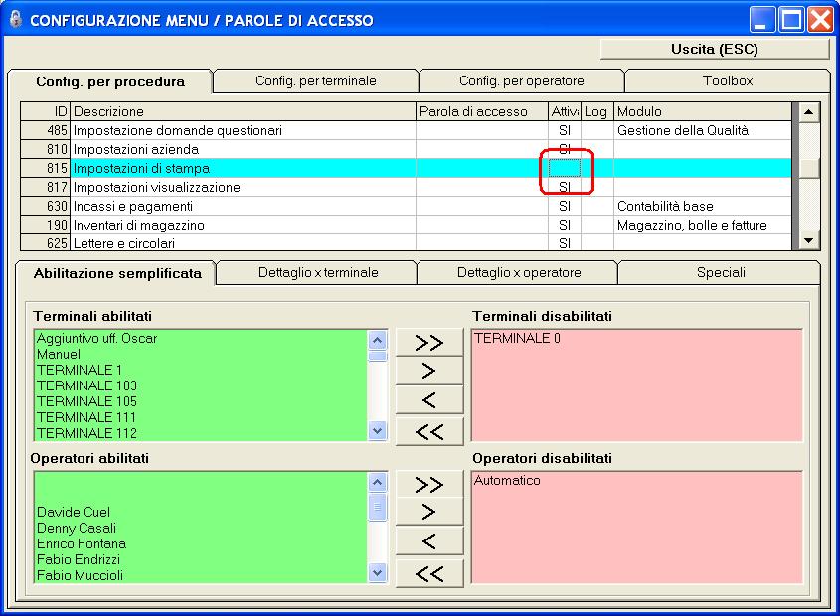Click the Log column header
This screenshot has width=840, height=616.
click(596, 111)
